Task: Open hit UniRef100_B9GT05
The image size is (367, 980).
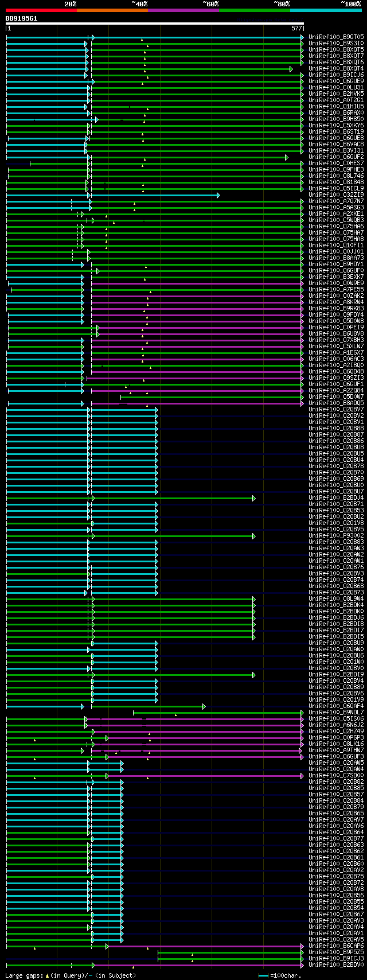Action: pyautogui.click(x=336, y=37)
